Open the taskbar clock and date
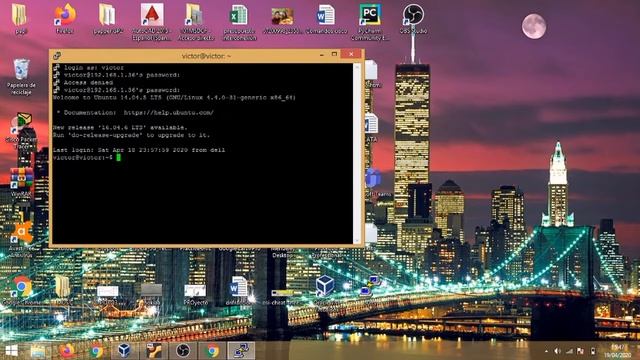The width and height of the screenshot is (640, 360). pyautogui.click(x=617, y=351)
